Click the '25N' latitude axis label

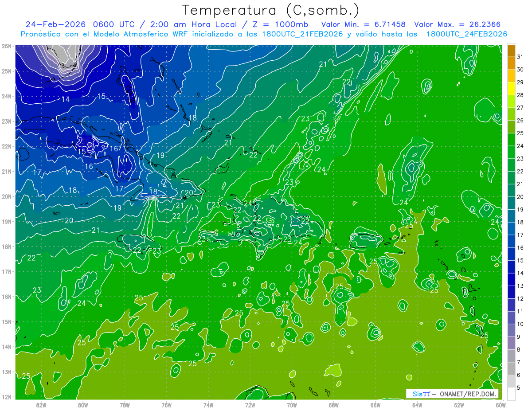pos(6,71)
